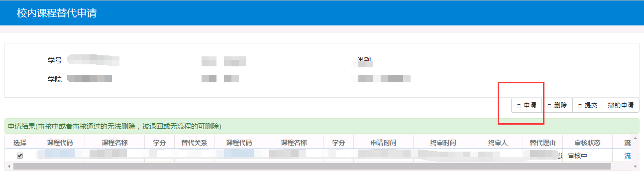Image resolution: width=644 pixels, height=191 pixels.
Task: Click the horizontal scrollbar left arrow
Action: 9,166
